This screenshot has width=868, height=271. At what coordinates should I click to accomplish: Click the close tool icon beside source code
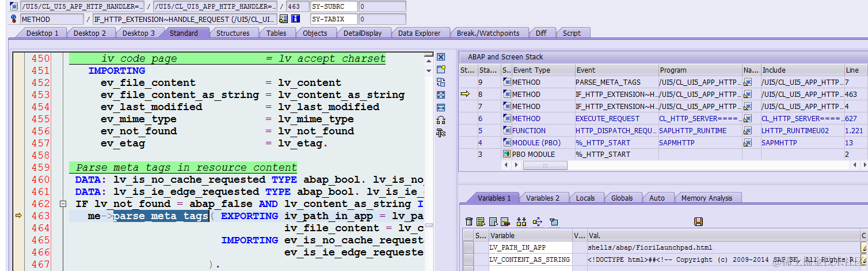point(441,57)
